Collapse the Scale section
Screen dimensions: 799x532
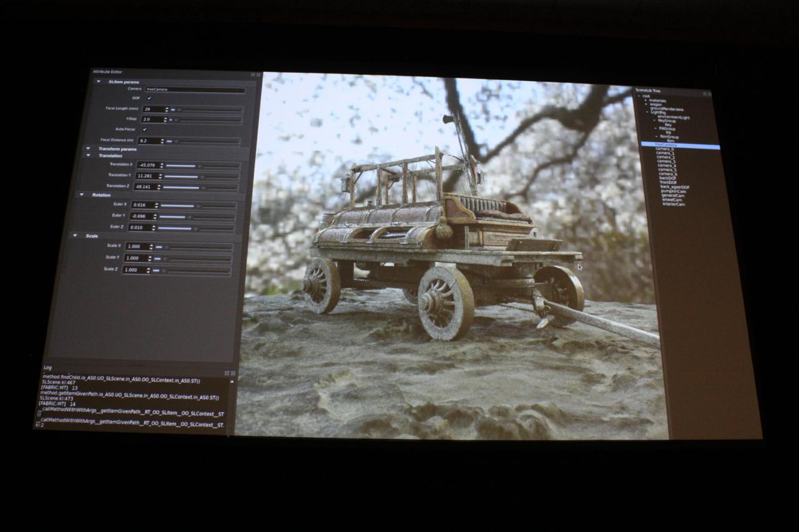click(x=75, y=235)
